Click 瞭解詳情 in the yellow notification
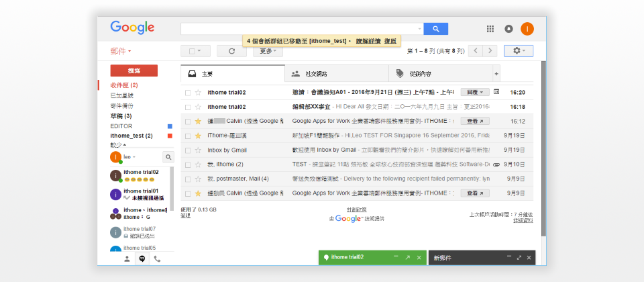This screenshot has width=644, height=282. click(x=369, y=41)
